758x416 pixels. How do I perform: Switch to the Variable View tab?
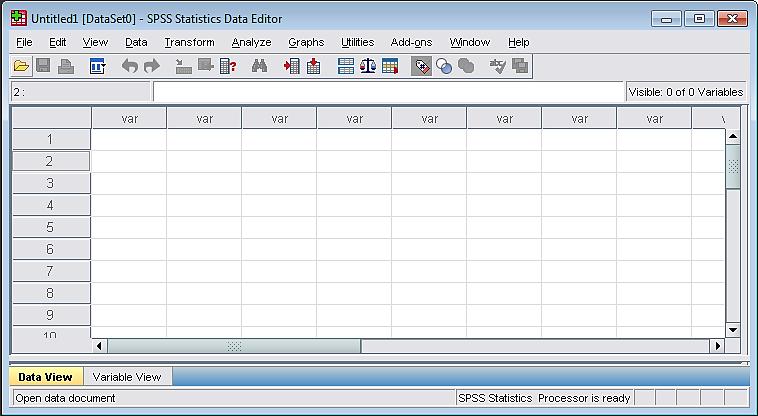click(x=127, y=377)
